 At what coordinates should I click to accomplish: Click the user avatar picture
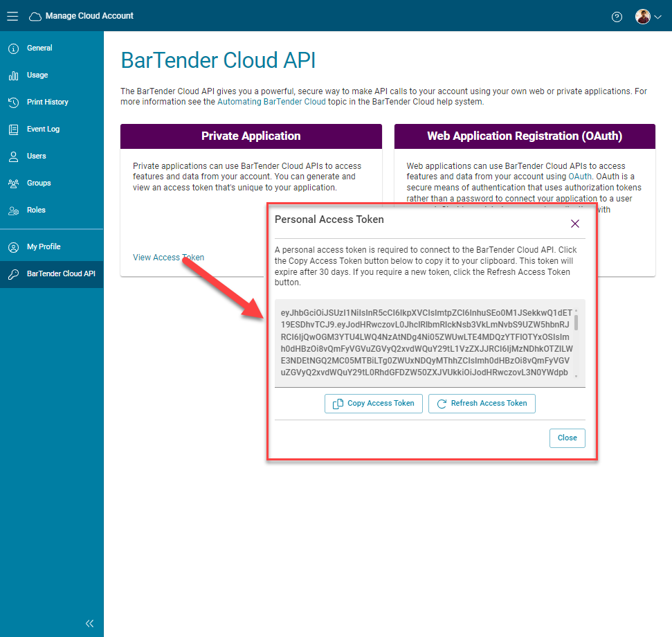(643, 17)
